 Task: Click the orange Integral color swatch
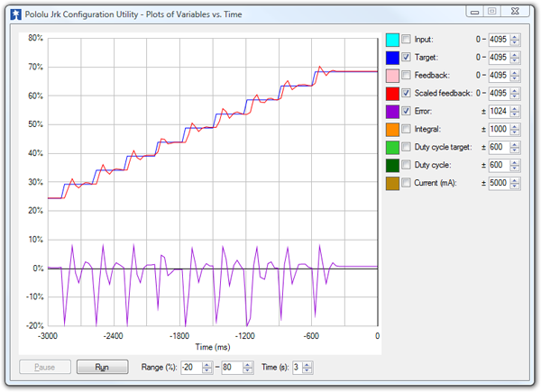(392, 130)
